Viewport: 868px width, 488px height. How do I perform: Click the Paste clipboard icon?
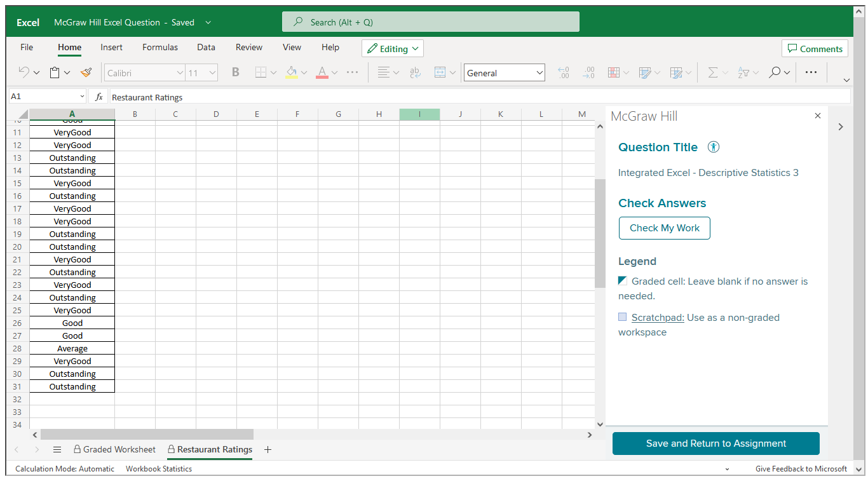click(x=55, y=72)
